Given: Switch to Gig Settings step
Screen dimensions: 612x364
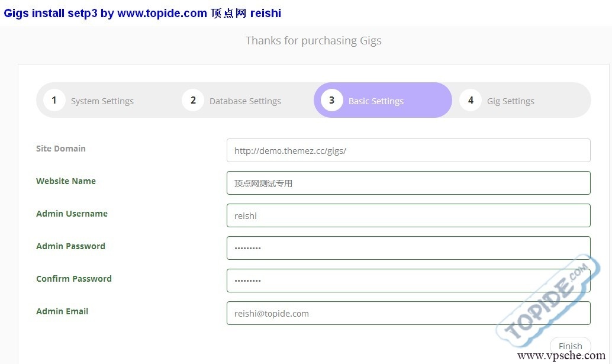Looking at the screenshot, I should coord(510,101).
